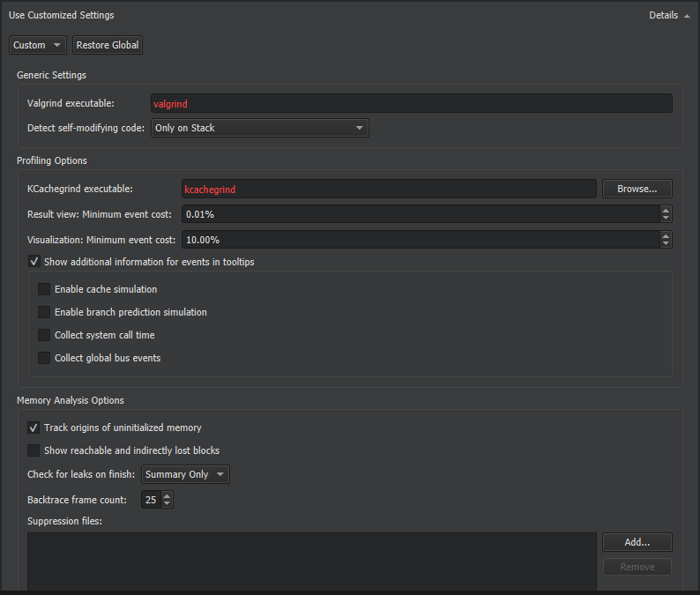Decrease Visualization minimum event cost

666,244
